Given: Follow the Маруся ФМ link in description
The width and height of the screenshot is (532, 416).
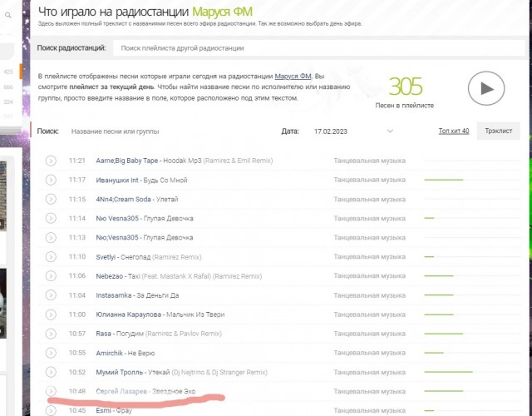Looking at the screenshot, I should (293, 76).
